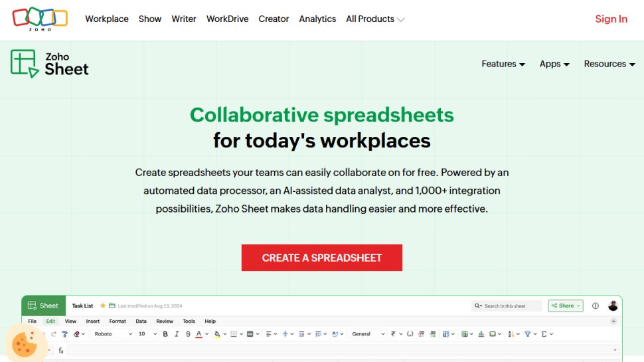Screen dimensions: 644x362
Task: Open the Format menu
Action: (118, 321)
